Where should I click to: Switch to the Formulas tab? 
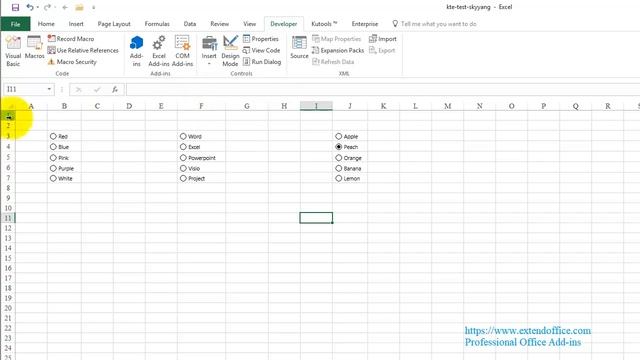point(157,24)
